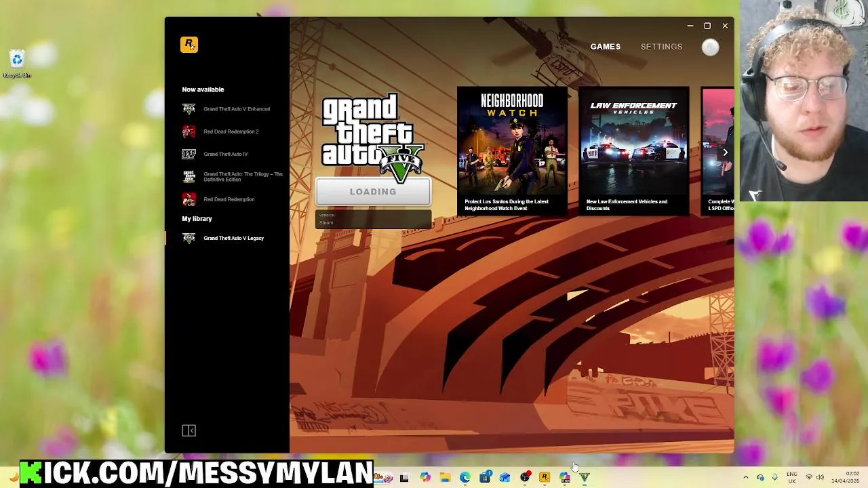Open the Law Enforcement Vehicles news card
Screen dimensions: 868x488
click(x=633, y=151)
